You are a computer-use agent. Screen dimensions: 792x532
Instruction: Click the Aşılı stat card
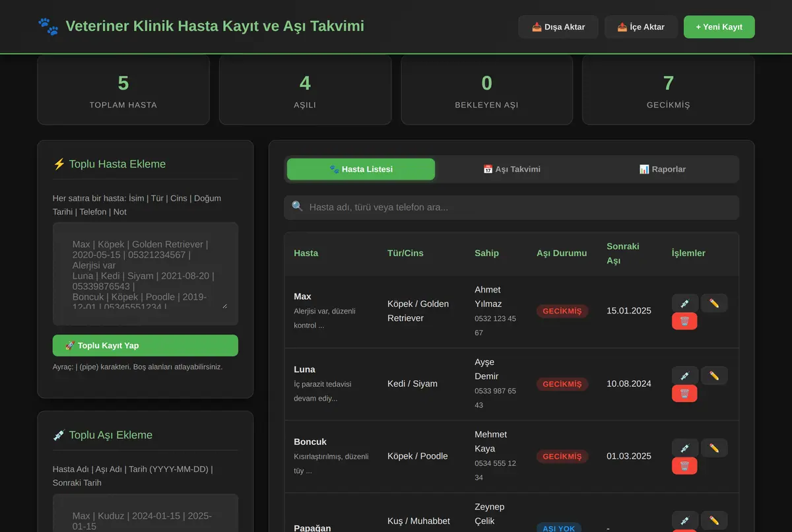pos(305,90)
